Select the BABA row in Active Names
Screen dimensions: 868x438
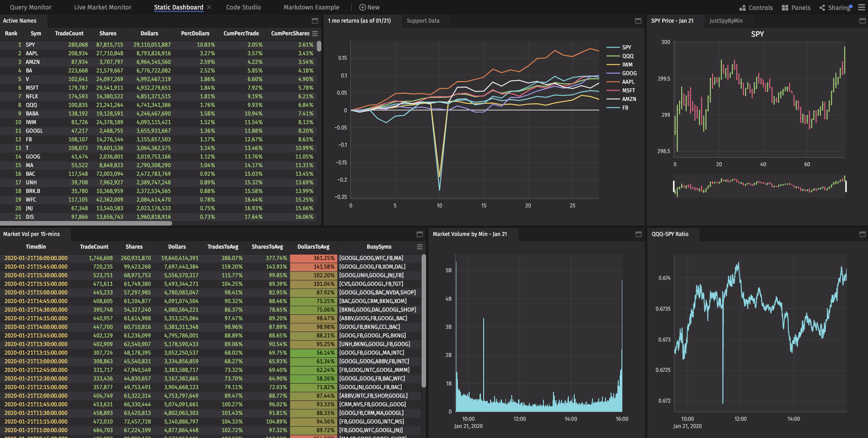(159, 114)
